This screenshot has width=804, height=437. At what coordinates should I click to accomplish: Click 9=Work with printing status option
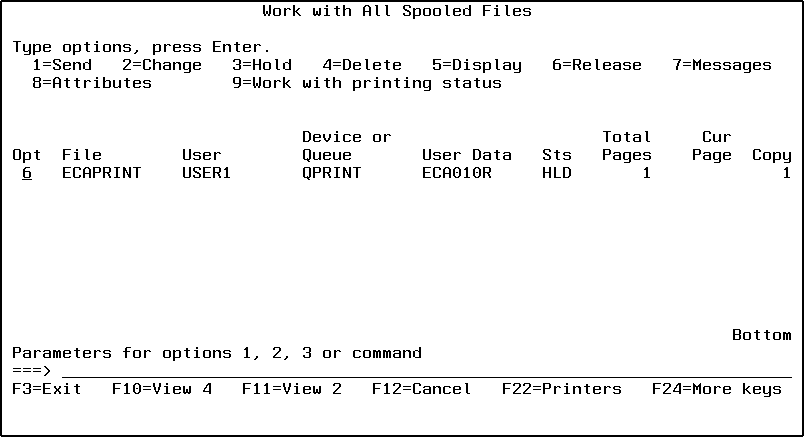pos(366,83)
